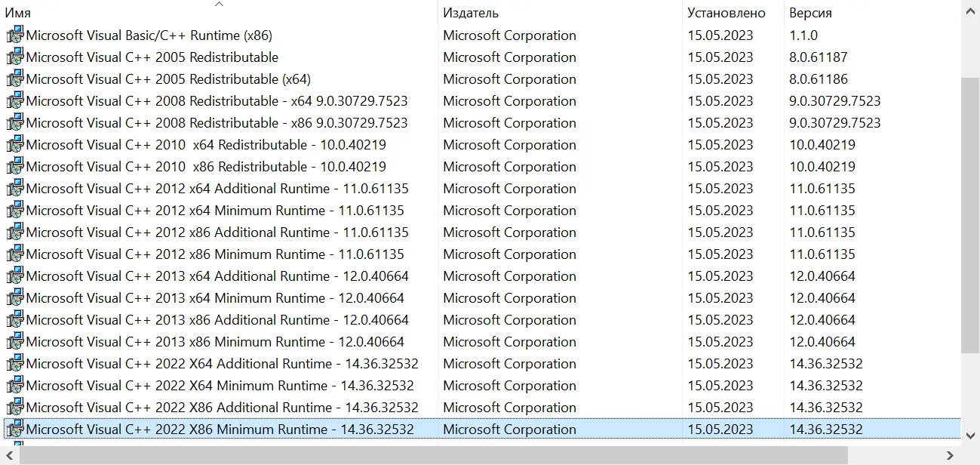This screenshot has width=980, height=465.
Task: Sort programs by the Издатель column header
Action: [471, 13]
